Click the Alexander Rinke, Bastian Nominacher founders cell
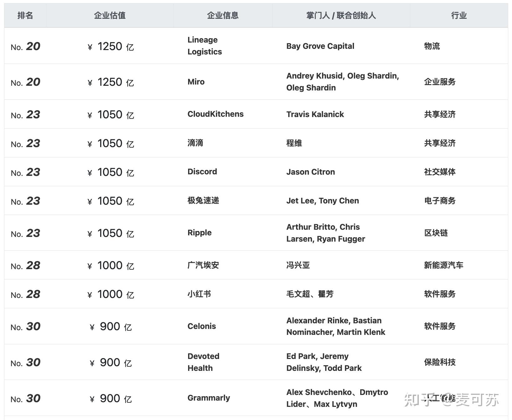Image resolution: width=512 pixels, height=420 pixels. (x=336, y=326)
